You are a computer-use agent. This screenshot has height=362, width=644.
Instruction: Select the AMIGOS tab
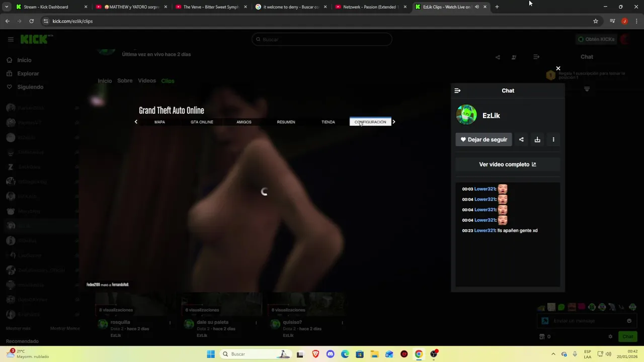(244, 122)
